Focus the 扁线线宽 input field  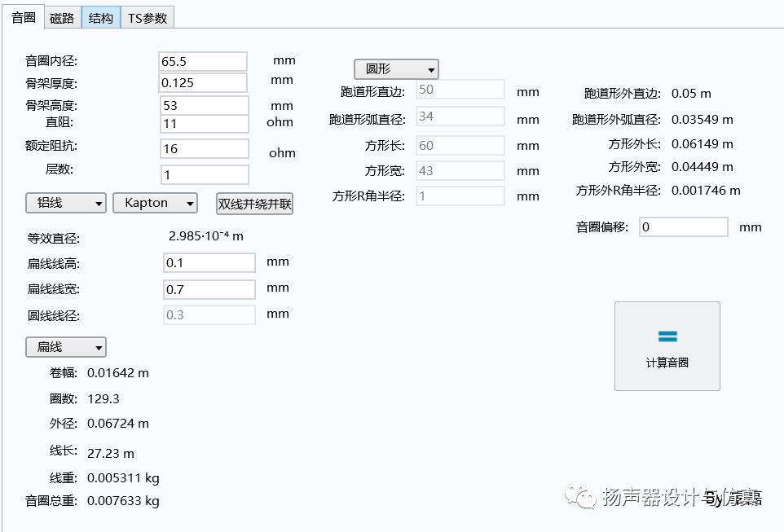pos(209,289)
